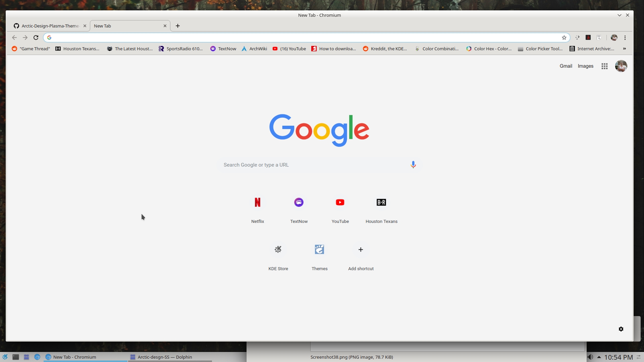
Task: Launch the terminal from the panel
Action: [16, 357]
